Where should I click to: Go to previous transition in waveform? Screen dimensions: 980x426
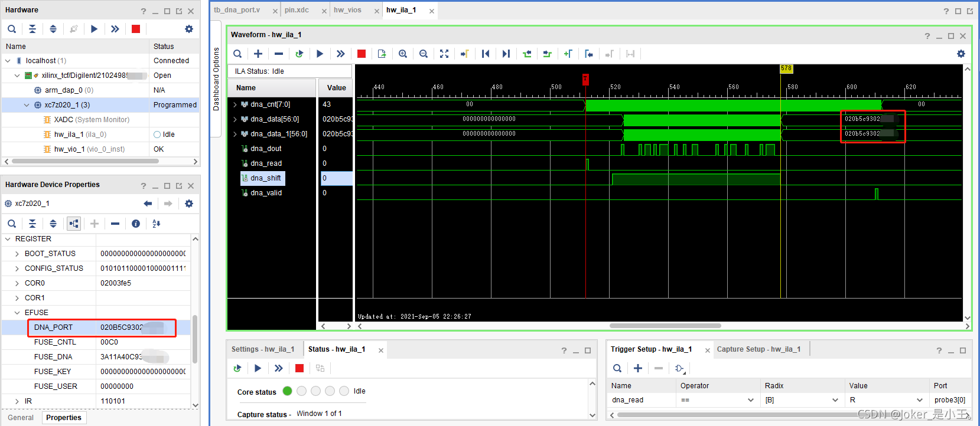tap(527, 54)
